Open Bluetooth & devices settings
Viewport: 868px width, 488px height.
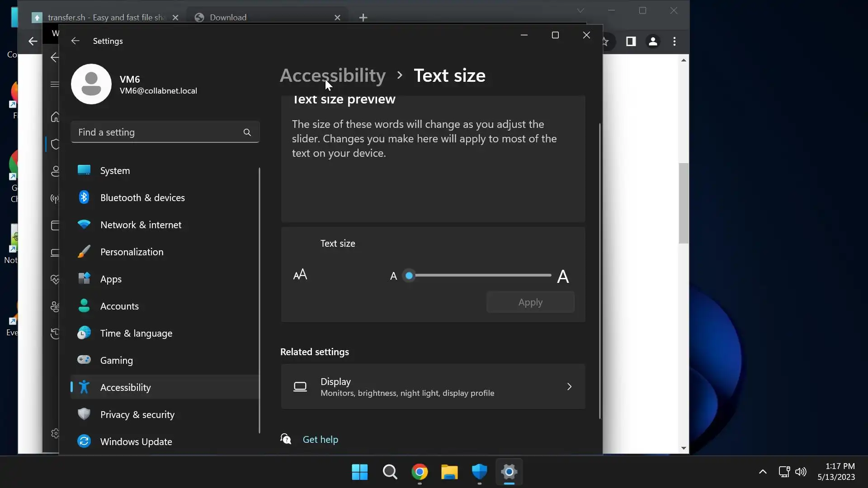[142, 198]
